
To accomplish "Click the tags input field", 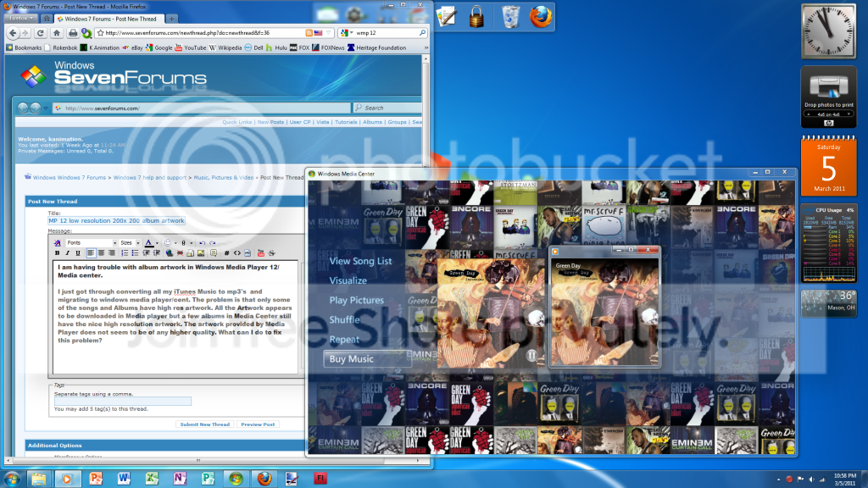I will pos(122,401).
